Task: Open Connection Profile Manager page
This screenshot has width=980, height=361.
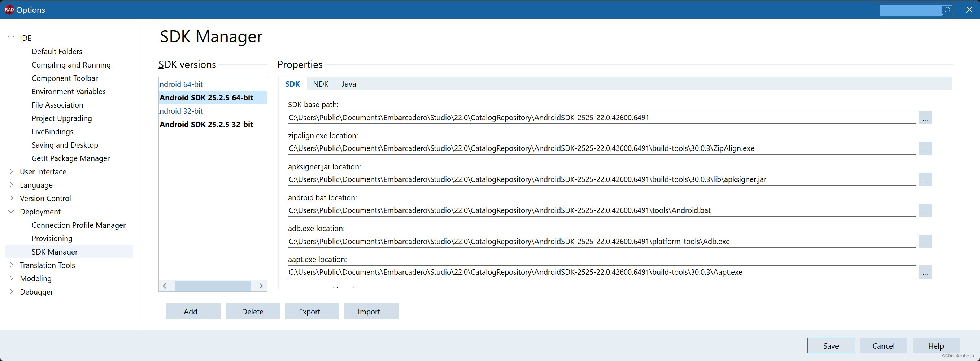Action: 78,225
